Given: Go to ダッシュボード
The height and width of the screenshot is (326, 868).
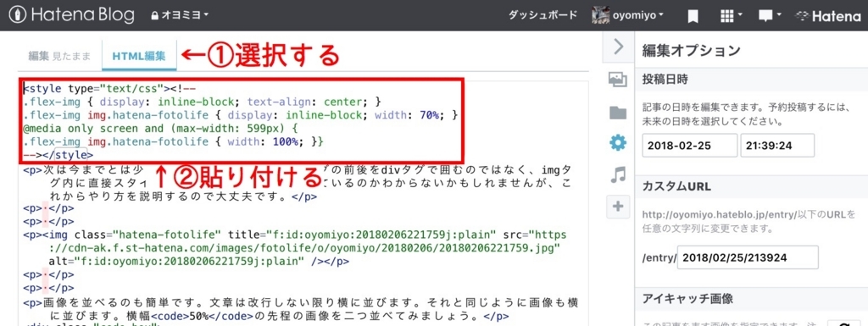Looking at the screenshot, I should tap(542, 15).
